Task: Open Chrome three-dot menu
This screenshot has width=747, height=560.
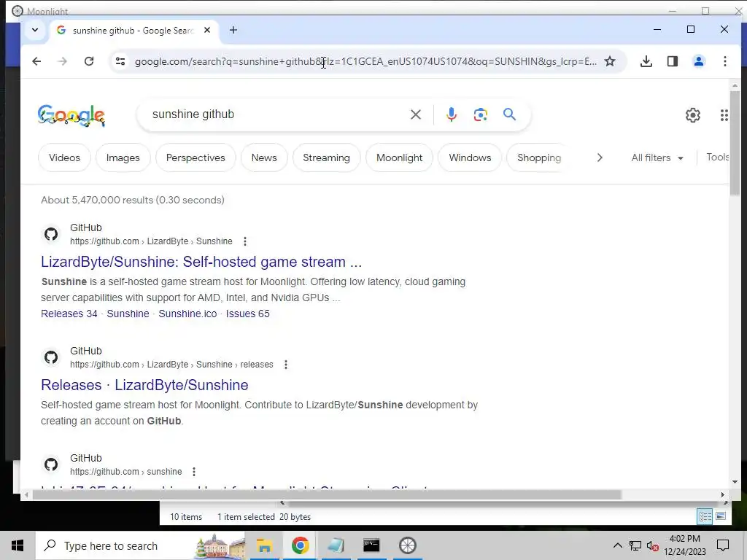Action: pos(724,61)
